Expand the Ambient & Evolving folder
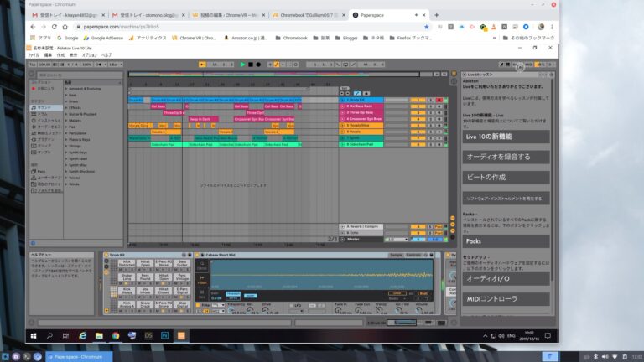The image size is (644, 362). point(66,89)
